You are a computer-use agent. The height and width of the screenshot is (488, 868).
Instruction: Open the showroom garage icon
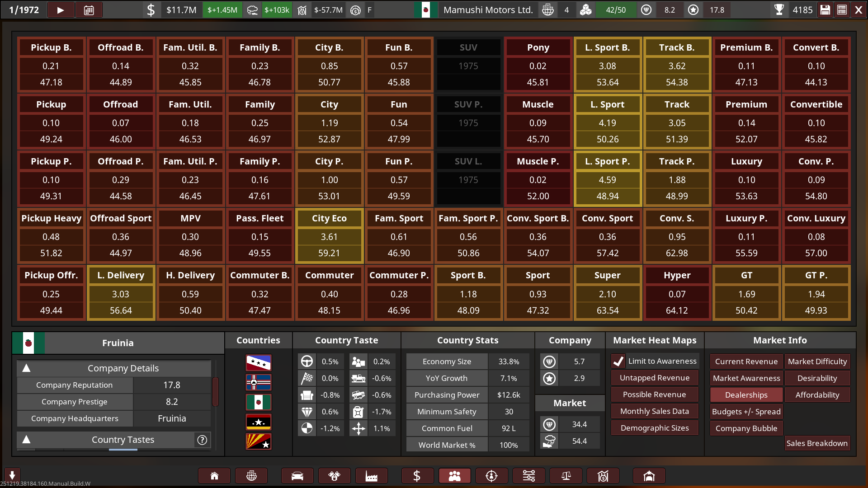649,476
